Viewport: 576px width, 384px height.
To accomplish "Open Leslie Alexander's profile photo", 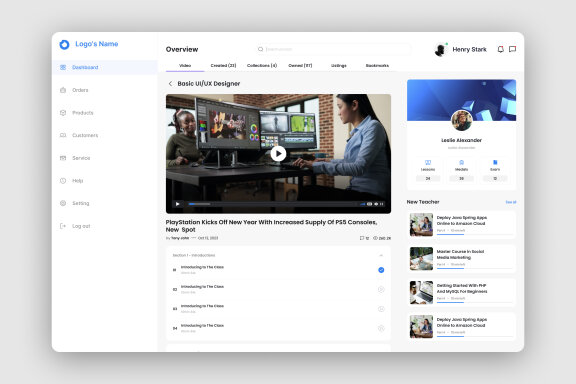I will click(x=461, y=121).
